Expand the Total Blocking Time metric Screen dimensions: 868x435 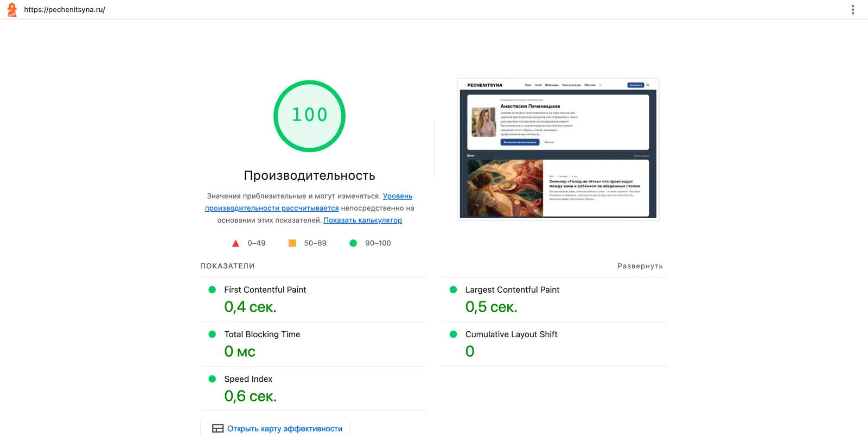pos(314,344)
